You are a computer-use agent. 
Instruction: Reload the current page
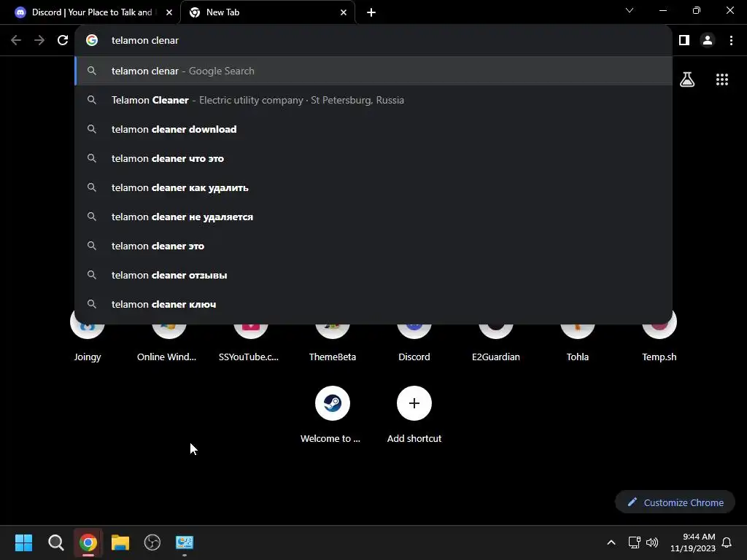[63, 41]
